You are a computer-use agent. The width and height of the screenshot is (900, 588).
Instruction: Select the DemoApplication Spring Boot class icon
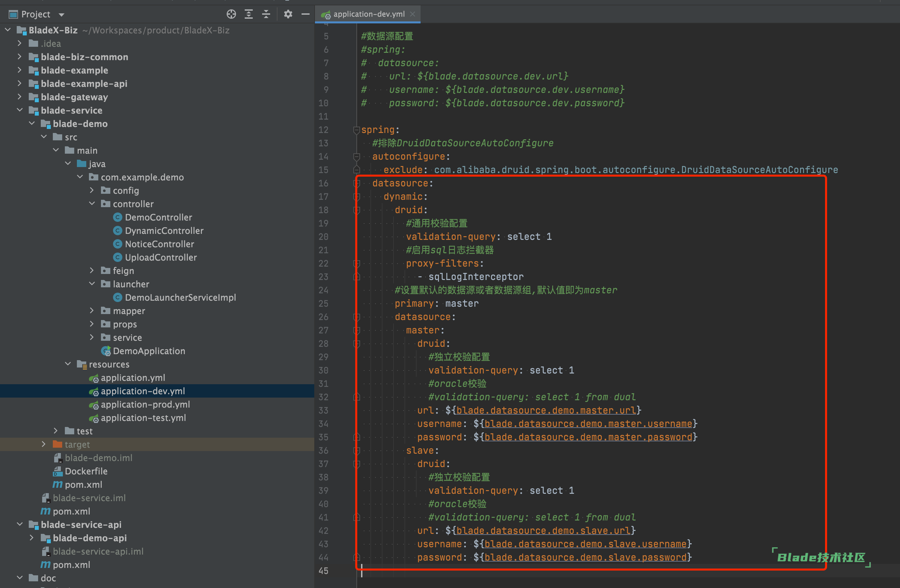click(x=106, y=351)
